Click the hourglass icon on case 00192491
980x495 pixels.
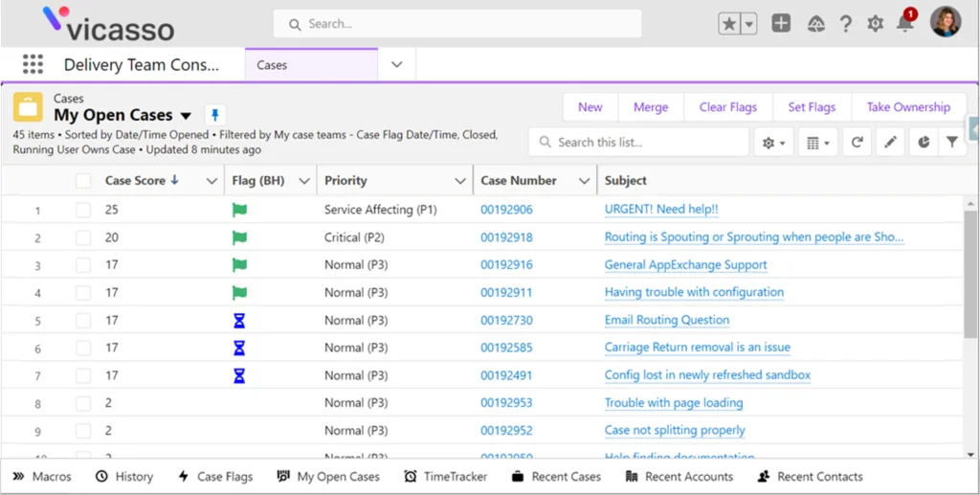tap(238, 375)
